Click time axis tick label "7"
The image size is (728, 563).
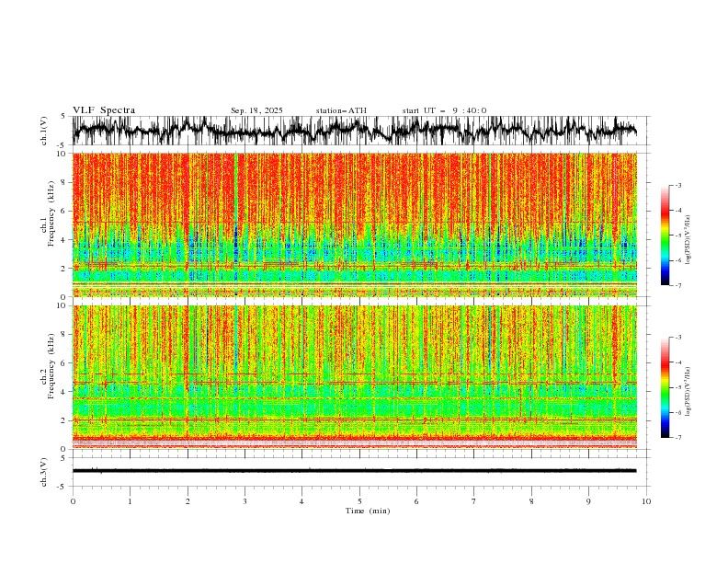[x=474, y=501]
